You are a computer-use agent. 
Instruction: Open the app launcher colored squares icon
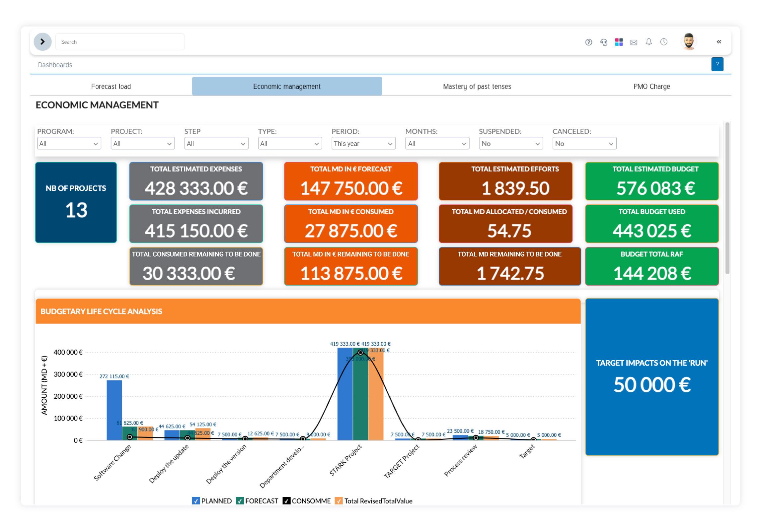click(x=619, y=42)
